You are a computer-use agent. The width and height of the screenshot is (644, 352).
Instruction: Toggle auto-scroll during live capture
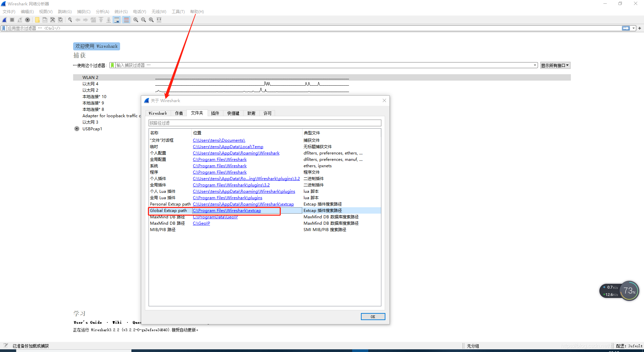pyautogui.click(x=117, y=20)
